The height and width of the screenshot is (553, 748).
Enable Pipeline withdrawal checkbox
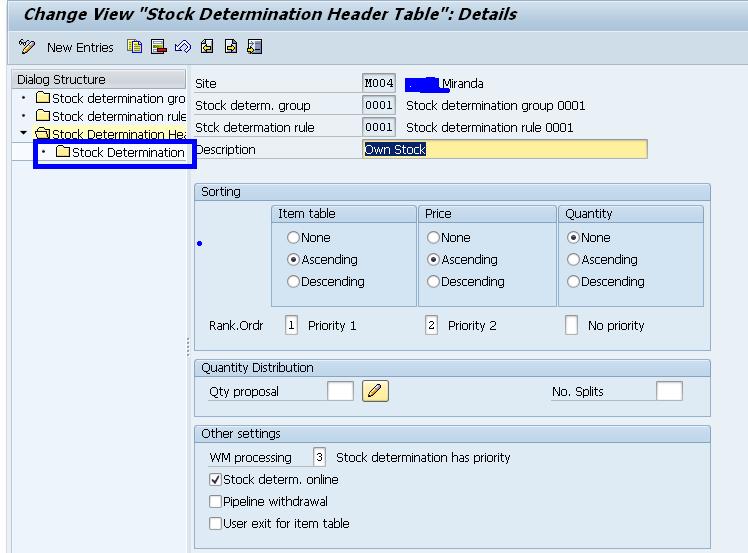point(216,501)
